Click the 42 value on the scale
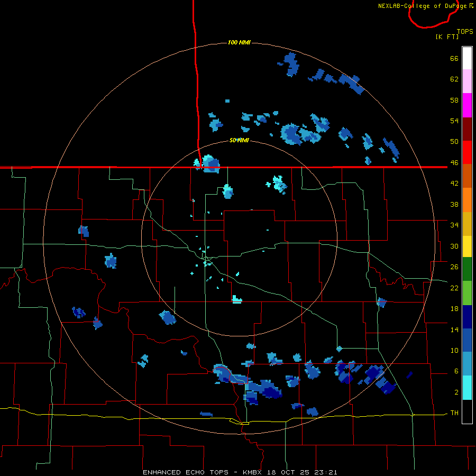 tap(454, 184)
